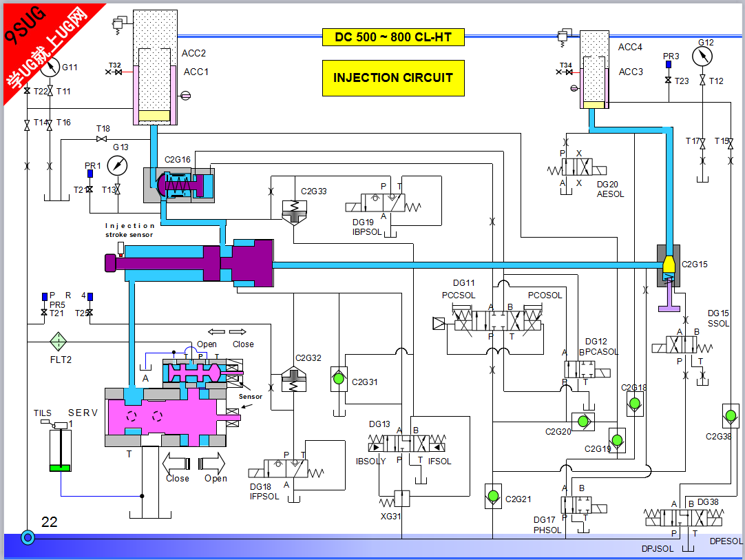The image size is (745, 560).
Task: Click the large Open arrow
Action: [212, 463]
